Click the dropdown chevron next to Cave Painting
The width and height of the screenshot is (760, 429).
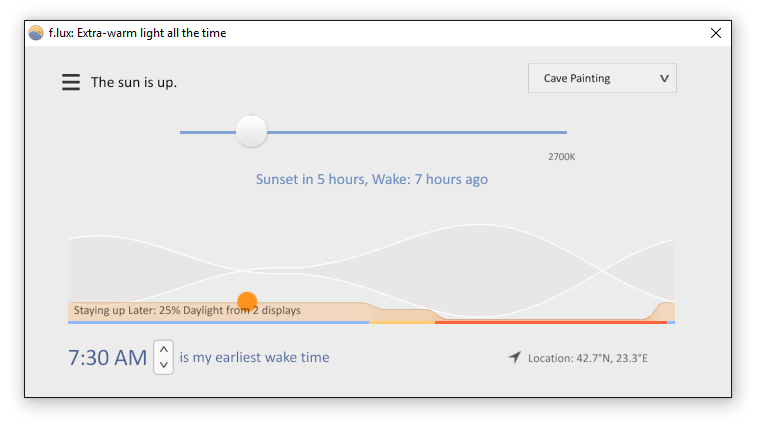(x=664, y=79)
